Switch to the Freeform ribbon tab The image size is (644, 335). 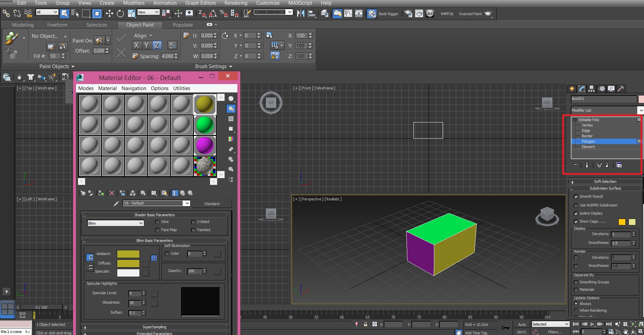pos(57,25)
